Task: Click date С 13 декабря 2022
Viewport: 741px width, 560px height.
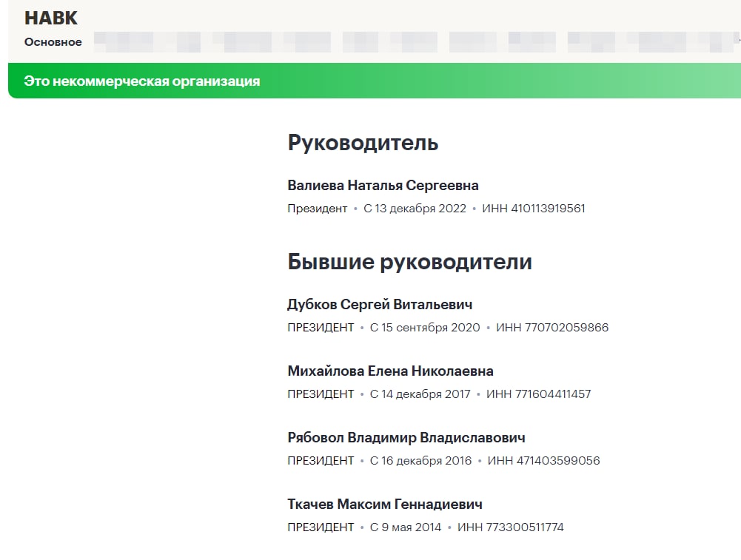Action: pyautogui.click(x=415, y=208)
